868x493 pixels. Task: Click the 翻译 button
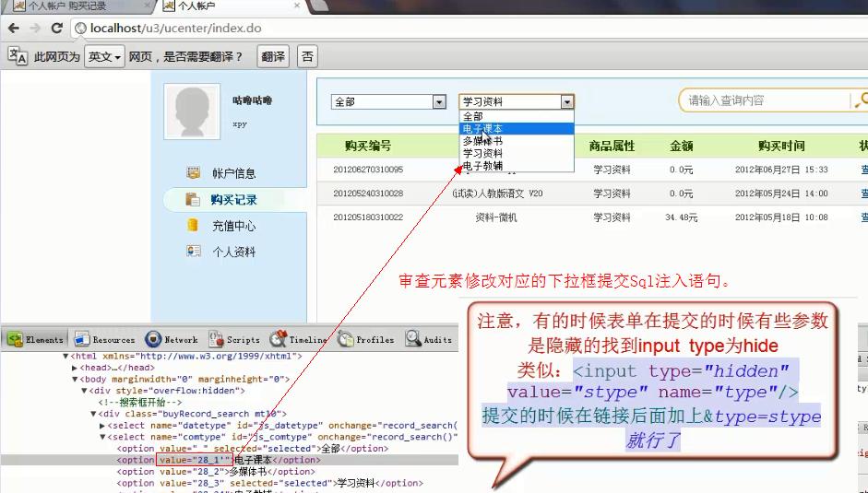[x=273, y=56]
